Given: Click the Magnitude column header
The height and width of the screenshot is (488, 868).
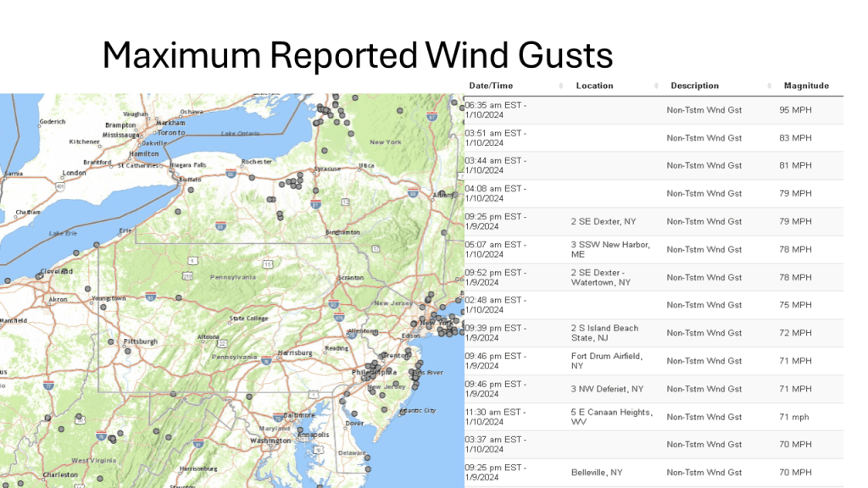Looking at the screenshot, I should 805,86.
